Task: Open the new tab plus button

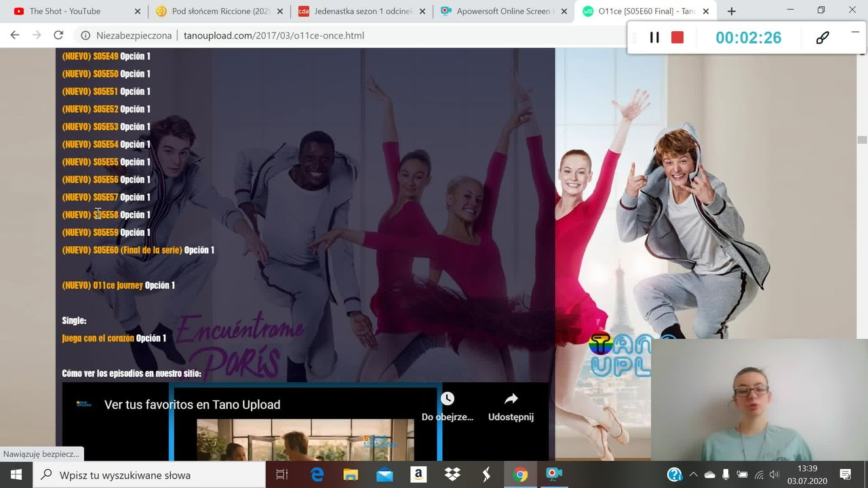Action: point(731,12)
